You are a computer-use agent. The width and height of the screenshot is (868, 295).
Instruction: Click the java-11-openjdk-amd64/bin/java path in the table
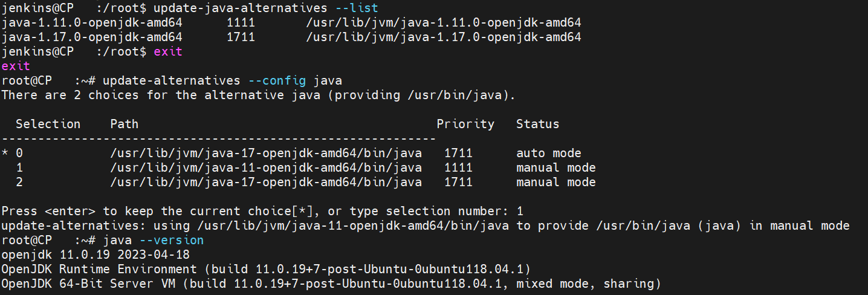click(266, 168)
